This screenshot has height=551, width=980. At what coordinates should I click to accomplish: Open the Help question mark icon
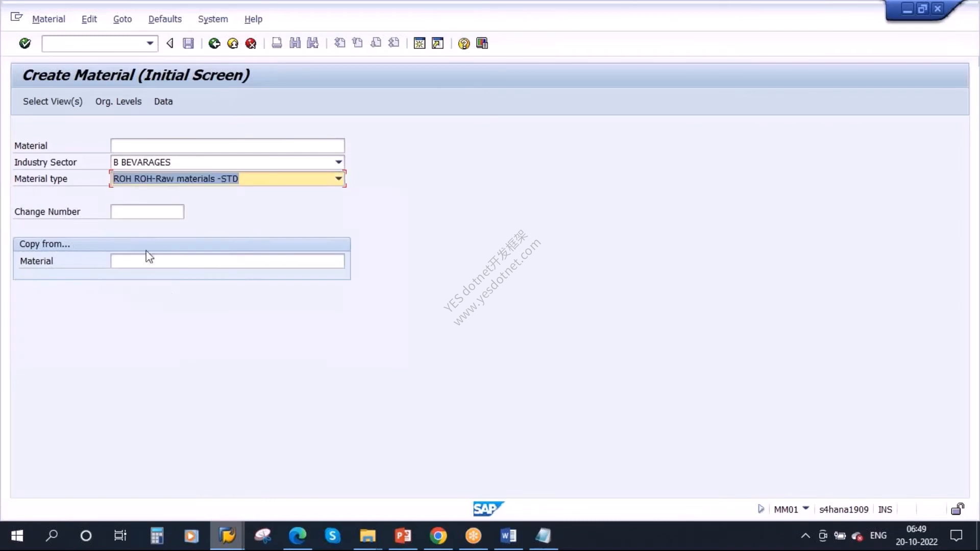[463, 43]
